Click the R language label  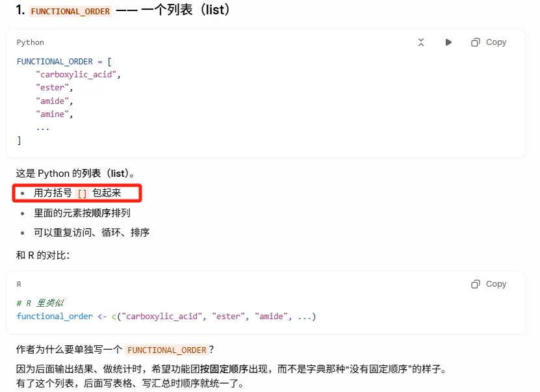[19, 284]
